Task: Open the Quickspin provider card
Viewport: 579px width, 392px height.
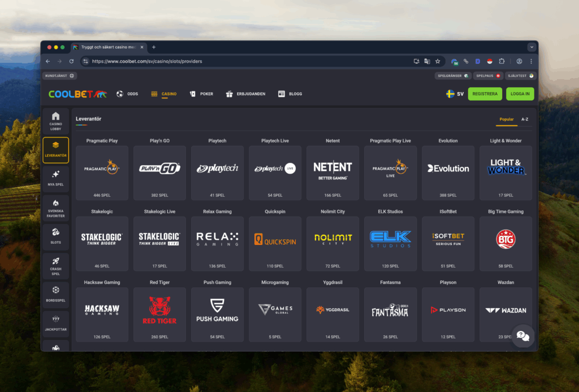Action: pyautogui.click(x=275, y=243)
